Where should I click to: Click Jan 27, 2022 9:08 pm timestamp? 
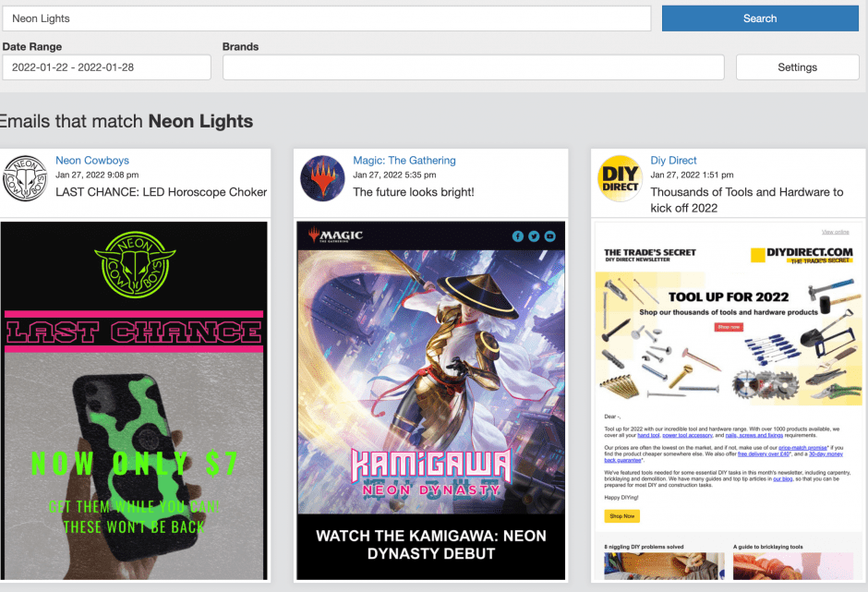[97, 175]
